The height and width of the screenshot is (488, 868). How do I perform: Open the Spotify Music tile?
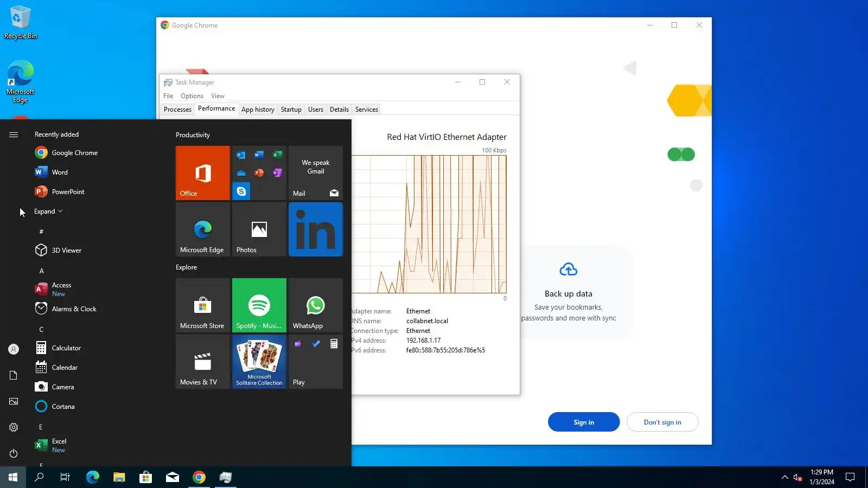point(259,305)
